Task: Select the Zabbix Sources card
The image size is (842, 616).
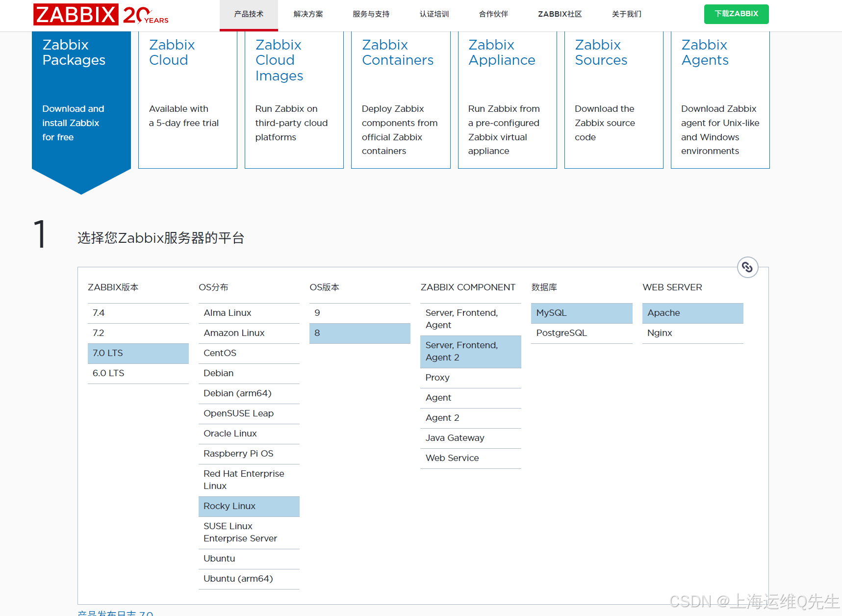Action: 614,100
